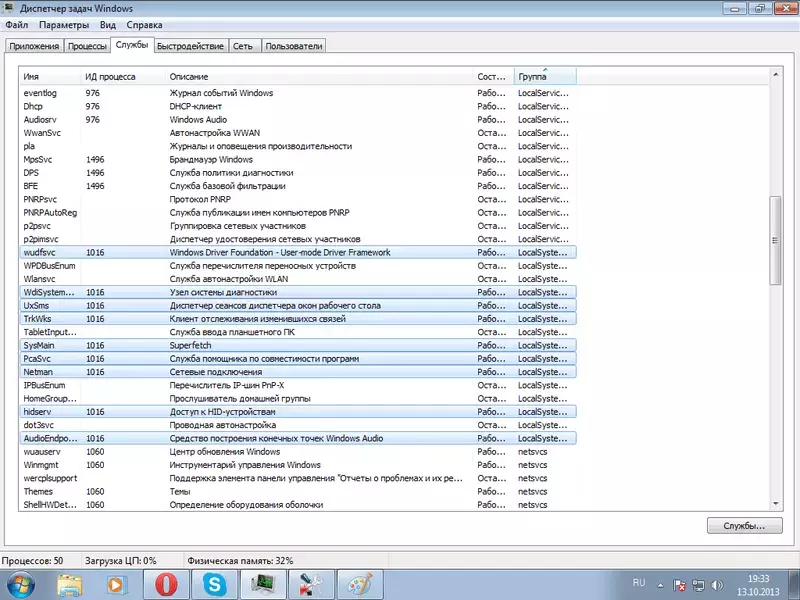Screen dimensions: 800x600
Task: Open the Start menu orb
Action: pos(21,585)
